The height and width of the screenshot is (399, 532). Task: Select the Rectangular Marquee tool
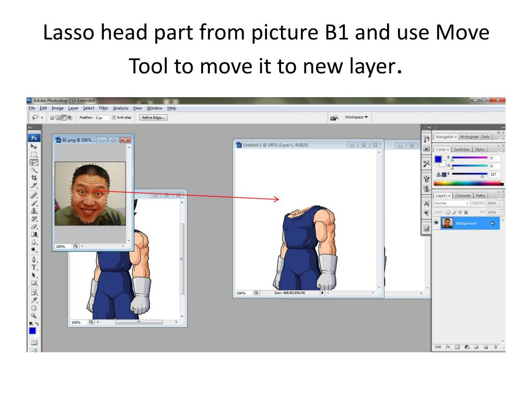click(34, 154)
